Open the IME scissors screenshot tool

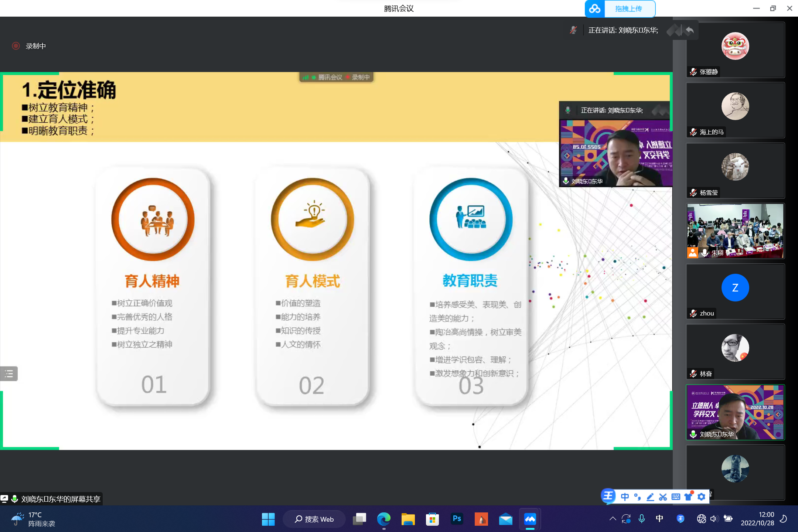tap(663, 497)
